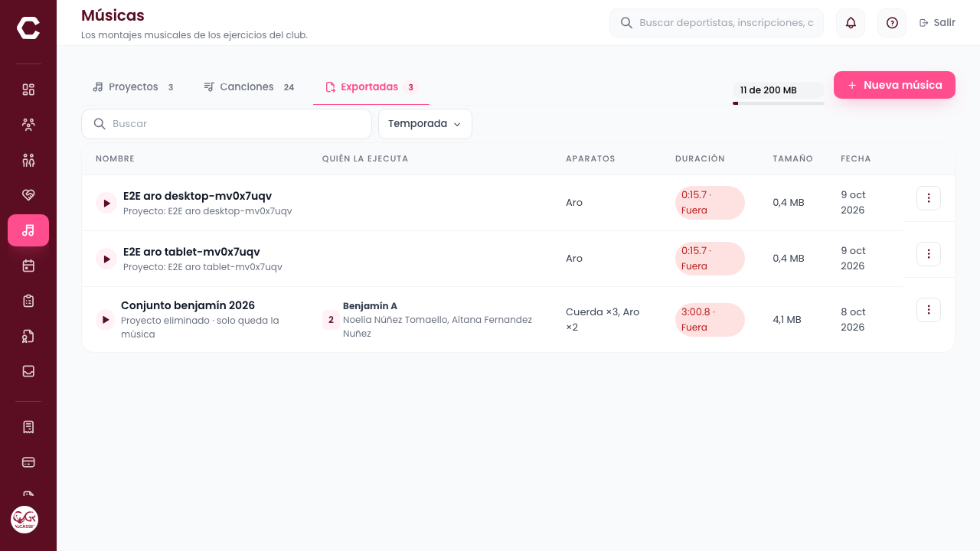This screenshot has height=551, width=980.
Task: Log out with the Salir button
Action: click(x=937, y=23)
